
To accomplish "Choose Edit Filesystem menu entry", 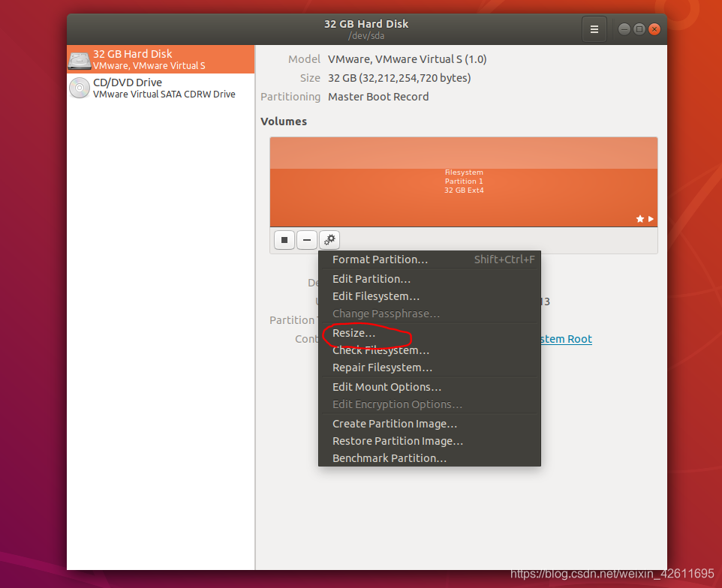I will 429,296.
